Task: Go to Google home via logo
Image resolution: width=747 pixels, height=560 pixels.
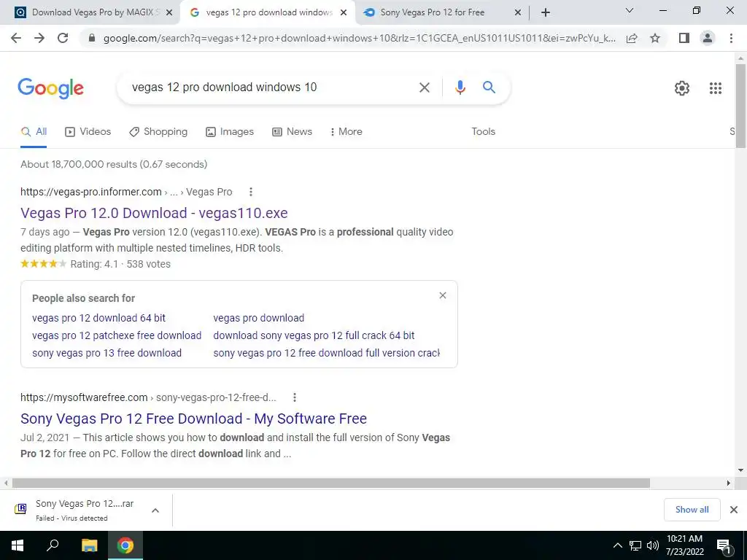Action: [50, 88]
